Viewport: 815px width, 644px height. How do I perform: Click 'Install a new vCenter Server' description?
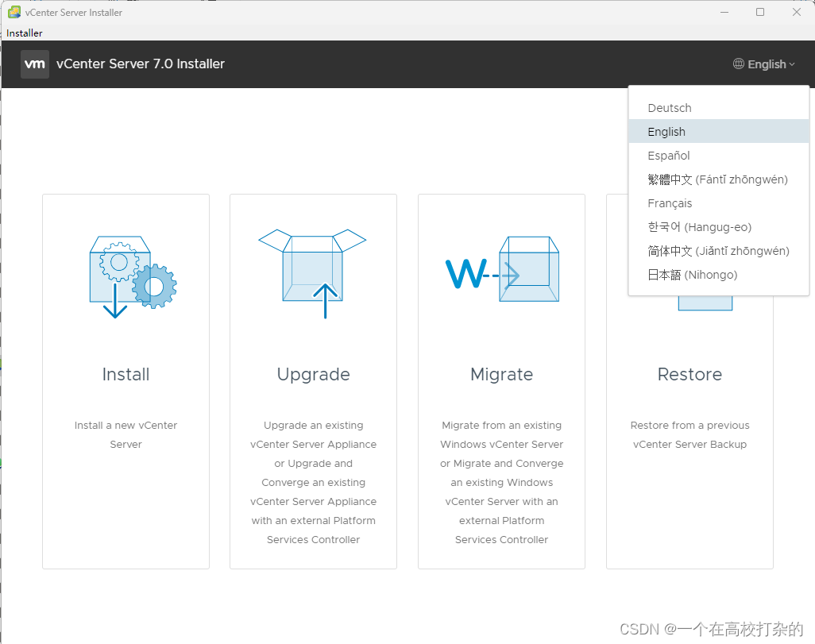pos(126,434)
